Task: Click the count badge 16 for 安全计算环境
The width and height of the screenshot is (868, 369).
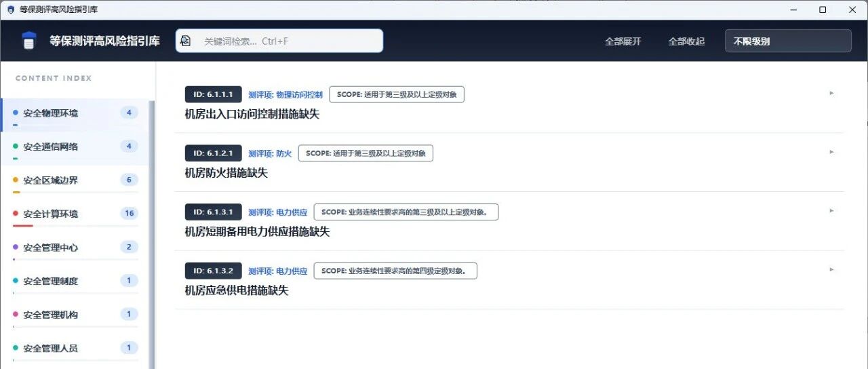Action: (x=129, y=214)
